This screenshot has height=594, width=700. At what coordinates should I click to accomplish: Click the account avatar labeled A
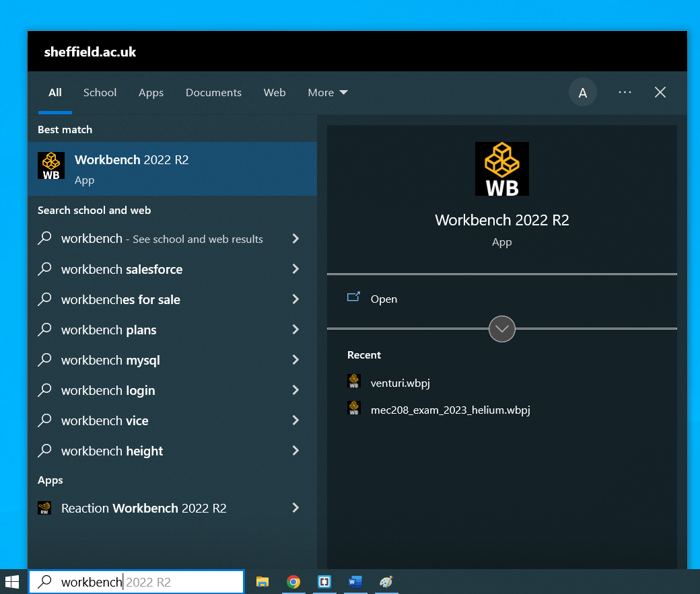coord(583,92)
